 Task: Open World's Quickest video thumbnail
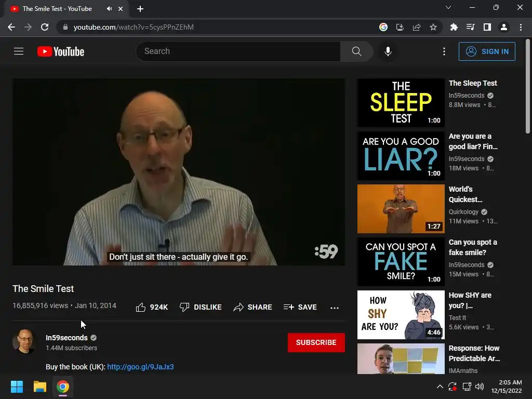coord(401,209)
